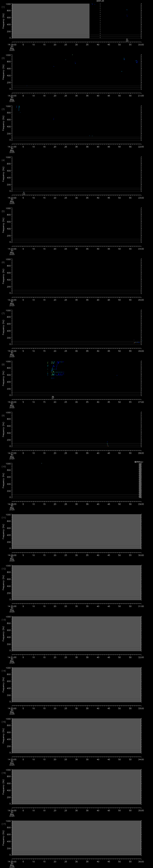Click the low-frequency blip near 45 seconds in panel 9
The width and height of the screenshot is (153, 868).
point(108,444)
